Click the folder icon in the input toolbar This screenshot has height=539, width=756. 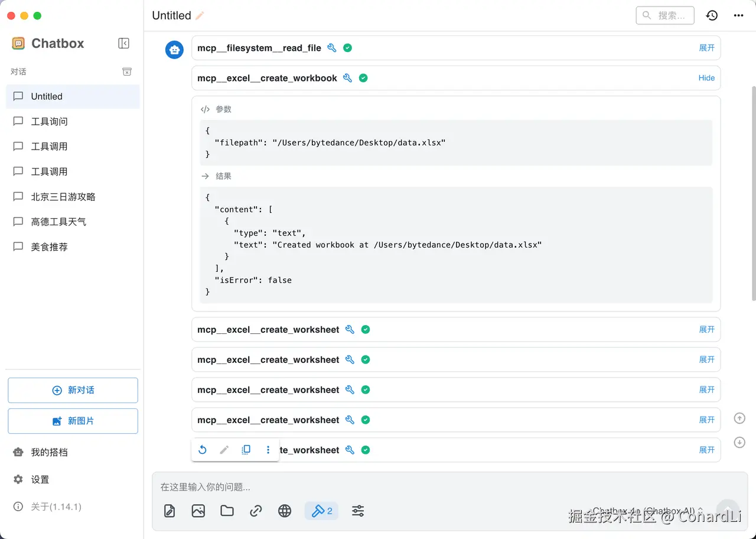(227, 511)
